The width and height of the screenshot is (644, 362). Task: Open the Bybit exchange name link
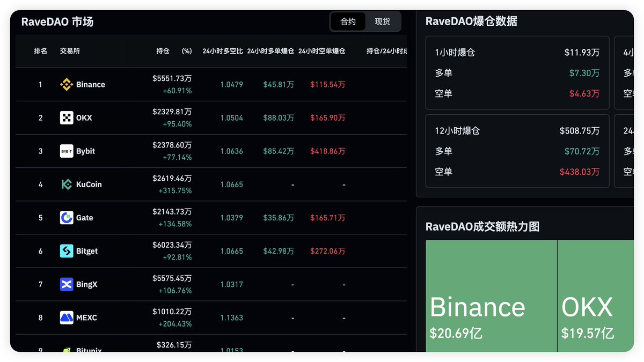click(x=85, y=151)
